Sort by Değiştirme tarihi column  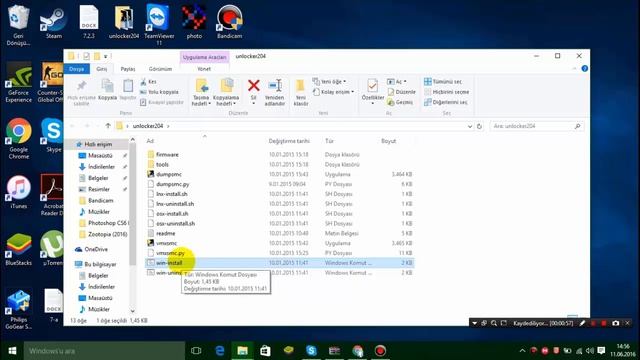[289, 141]
